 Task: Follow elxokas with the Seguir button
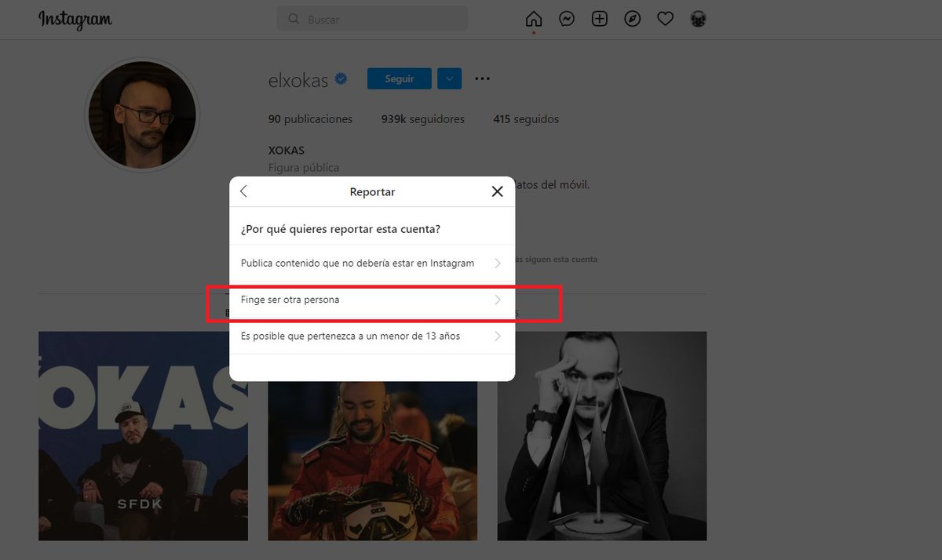pyautogui.click(x=400, y=78)
